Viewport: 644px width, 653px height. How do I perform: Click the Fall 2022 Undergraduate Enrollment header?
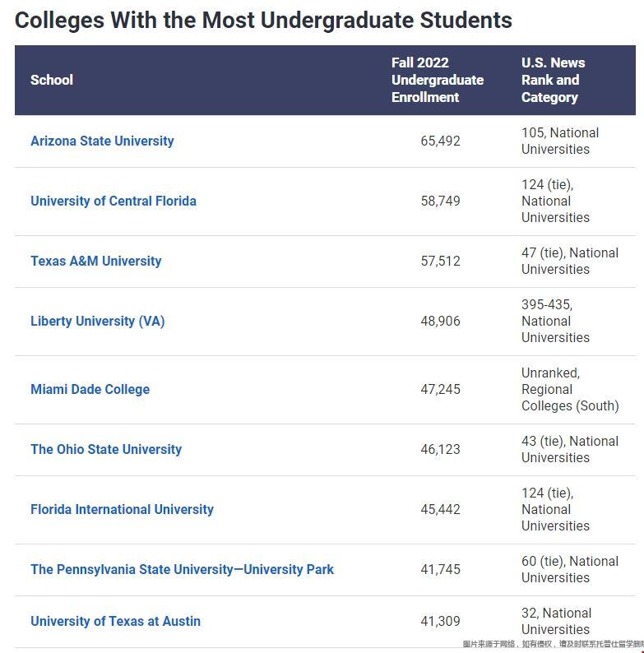[x=438, y=80]
